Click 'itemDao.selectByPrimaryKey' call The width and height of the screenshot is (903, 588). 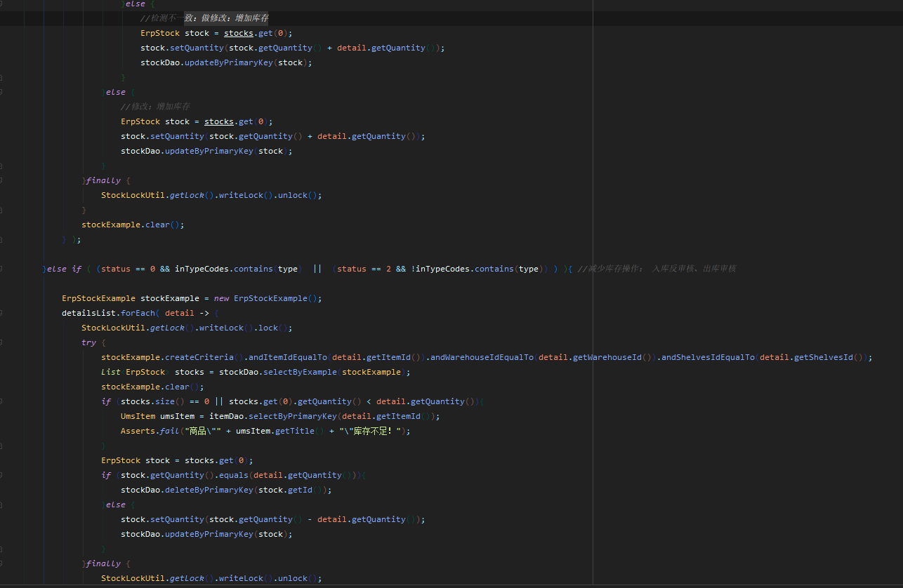click(273, 416)
